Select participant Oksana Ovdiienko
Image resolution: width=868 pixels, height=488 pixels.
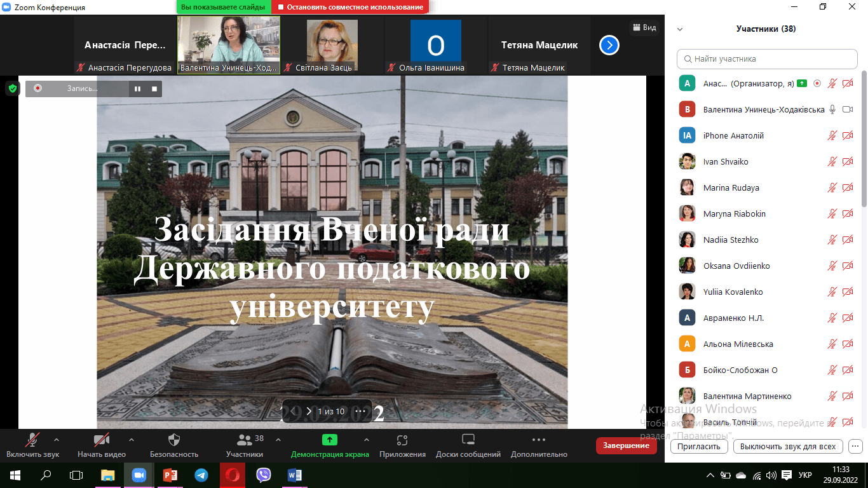pos(766,266)
